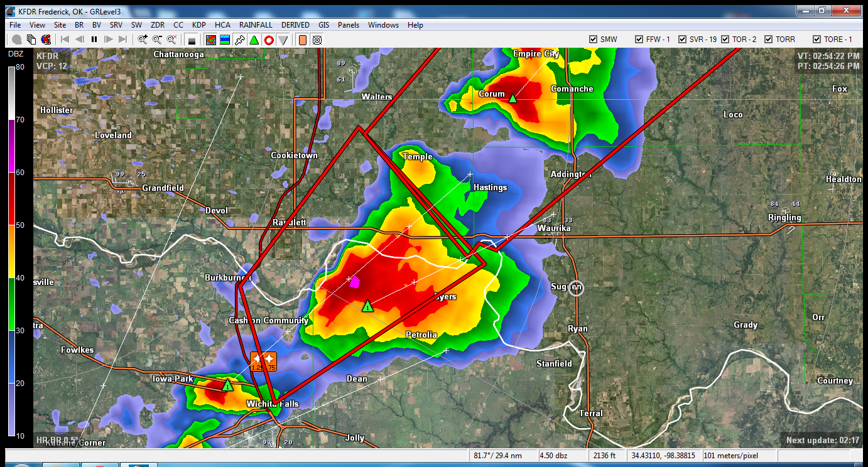Open the SRV menu
The width and height of the screenshot is (868, 467).
click(116, 25)
